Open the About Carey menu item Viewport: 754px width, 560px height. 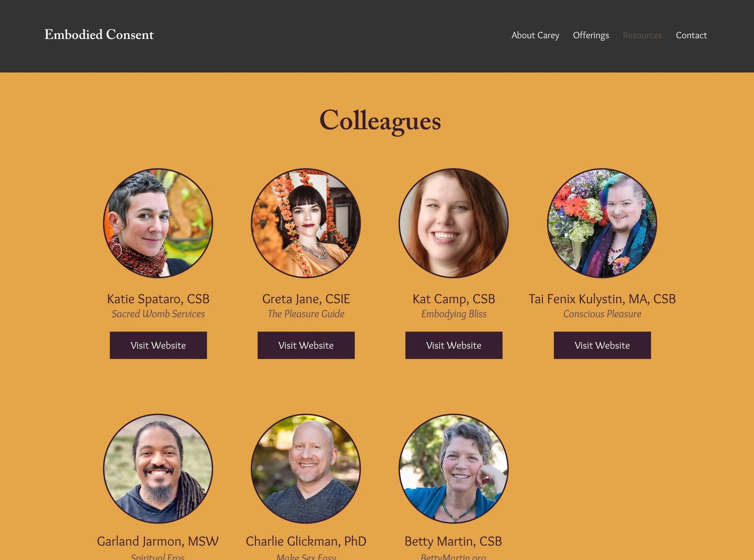coord(535,35)
